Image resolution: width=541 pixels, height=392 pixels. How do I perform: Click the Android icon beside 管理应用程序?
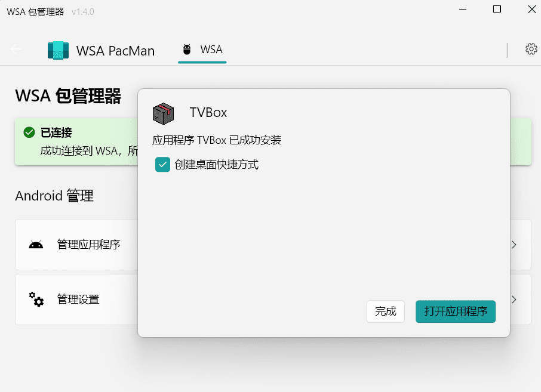click(x=36, y=245)
